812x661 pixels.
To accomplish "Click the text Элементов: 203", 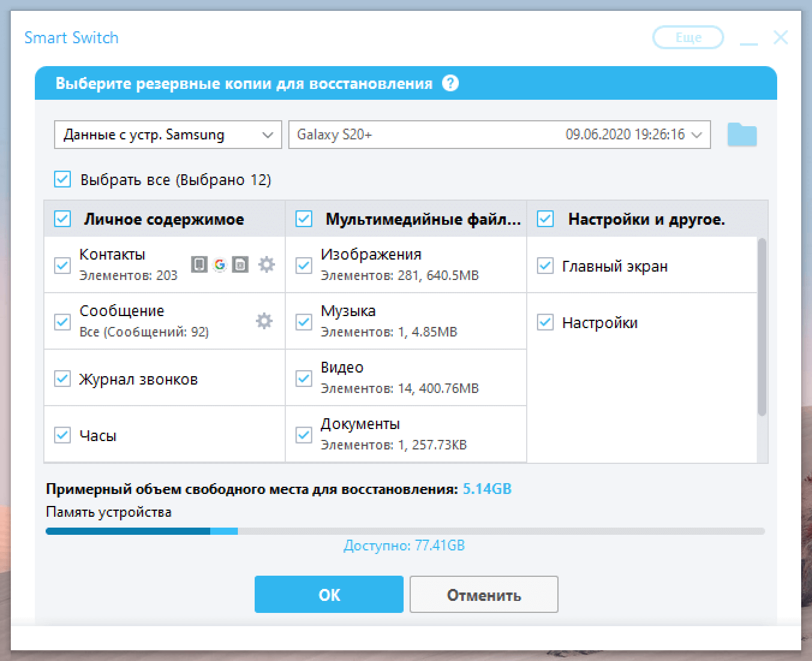I will click(129, 276).
